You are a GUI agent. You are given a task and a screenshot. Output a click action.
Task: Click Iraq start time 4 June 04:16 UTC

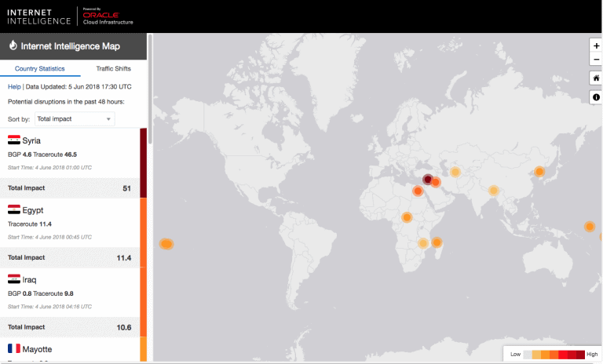coord(49,307)
